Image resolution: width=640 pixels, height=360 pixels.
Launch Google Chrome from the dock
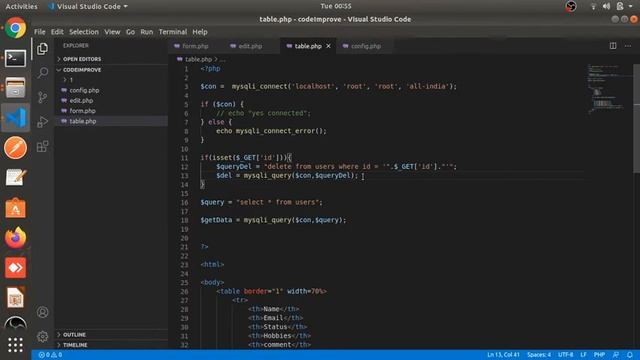16,28
